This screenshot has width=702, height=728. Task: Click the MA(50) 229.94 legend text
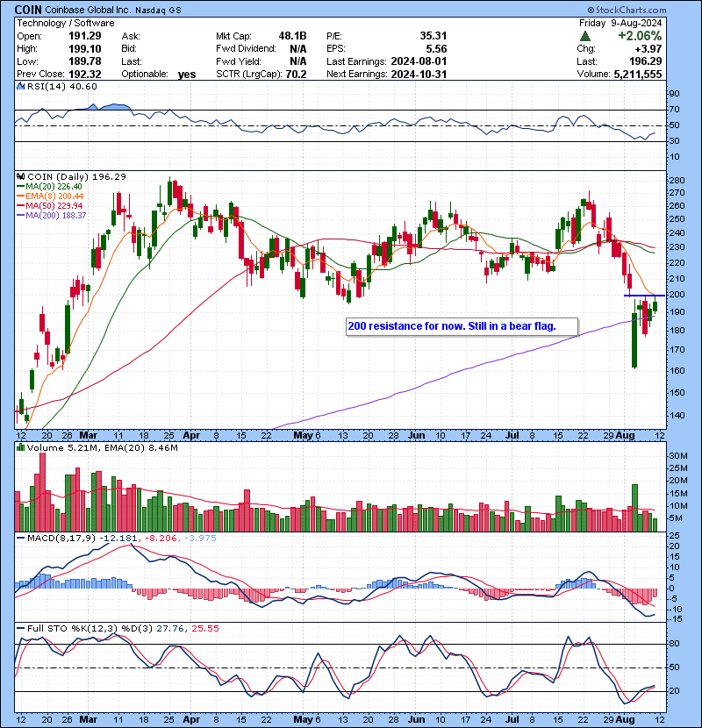pyautogui.click(x=54, y=205)
